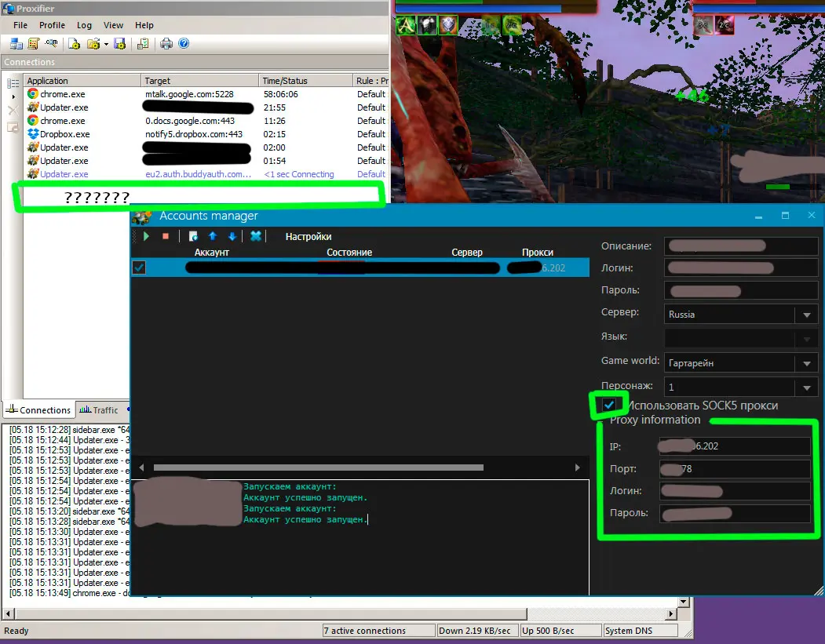Click the red Stop account icon
Screen dimensions: 825x644
(x=165, y=236)
